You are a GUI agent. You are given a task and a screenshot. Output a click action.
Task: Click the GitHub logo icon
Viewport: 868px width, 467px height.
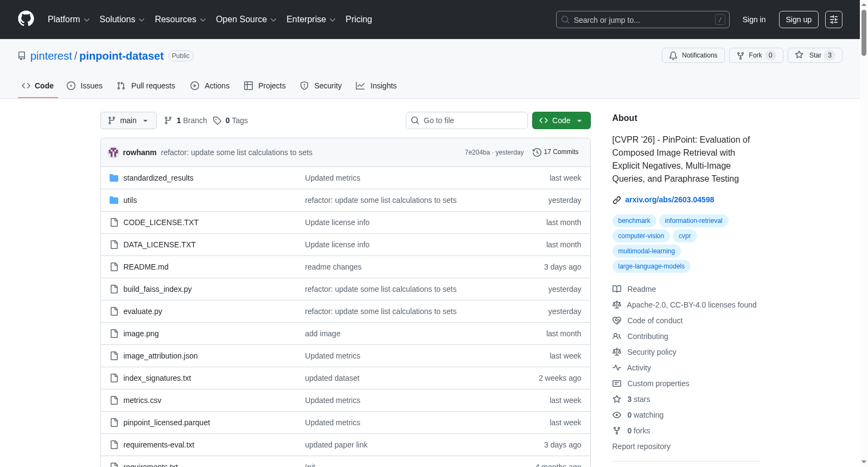coord(26,19)
